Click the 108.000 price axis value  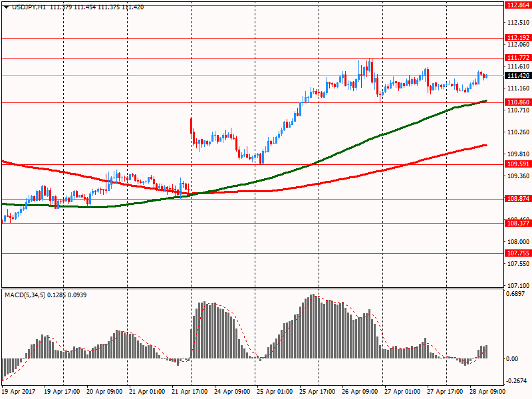click(518, 242)
